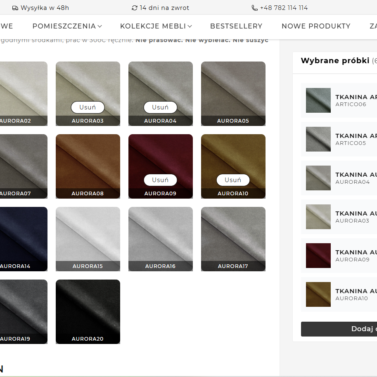Expand the POMIESZCZENIA chevron arrow

pyautogui.click(x=100, y=26)
